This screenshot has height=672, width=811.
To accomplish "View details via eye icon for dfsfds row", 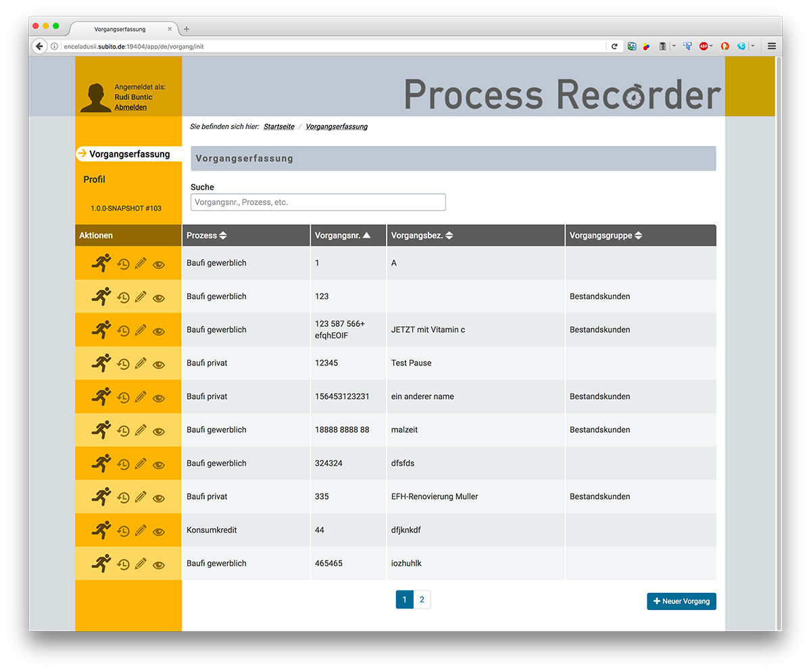I will [x=159, y=465].
